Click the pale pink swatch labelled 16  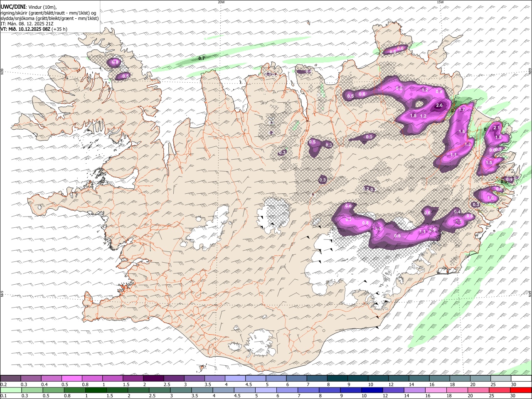coord(435,390)
